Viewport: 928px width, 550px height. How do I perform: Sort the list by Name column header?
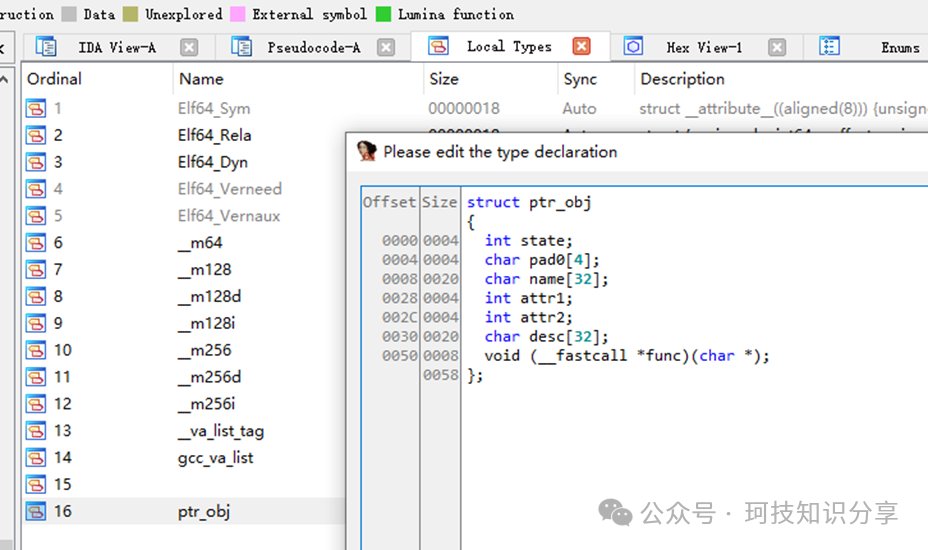tap(201, 79)
